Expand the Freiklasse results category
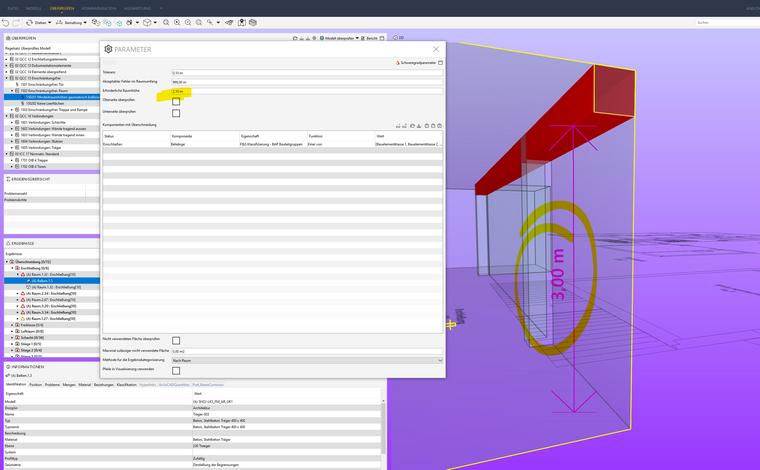 point(12,325)
